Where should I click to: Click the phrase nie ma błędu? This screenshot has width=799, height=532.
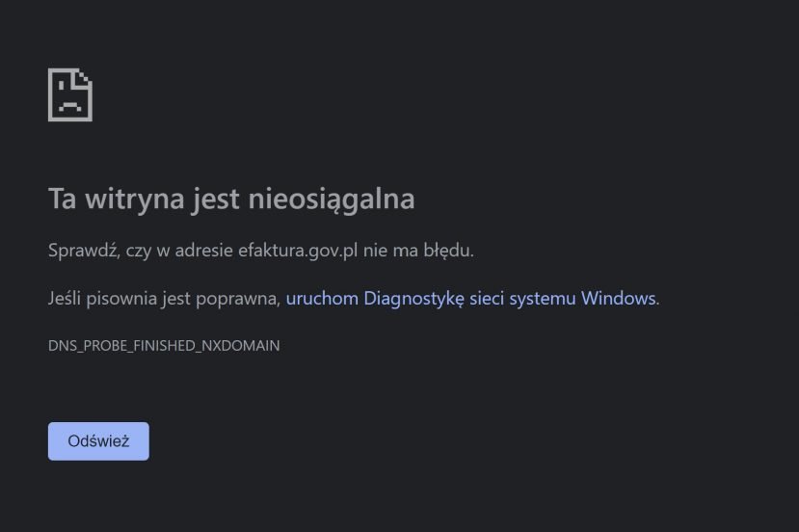pos(418,251)
